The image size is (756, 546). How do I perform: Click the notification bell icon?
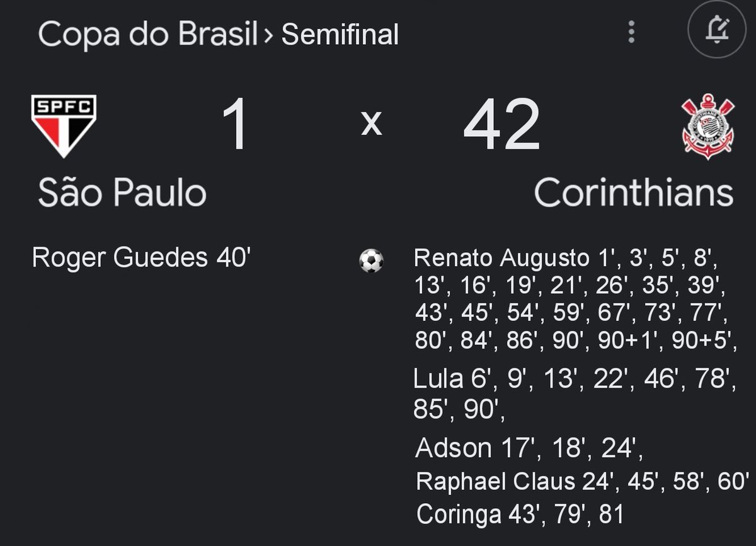pos(718,29)
